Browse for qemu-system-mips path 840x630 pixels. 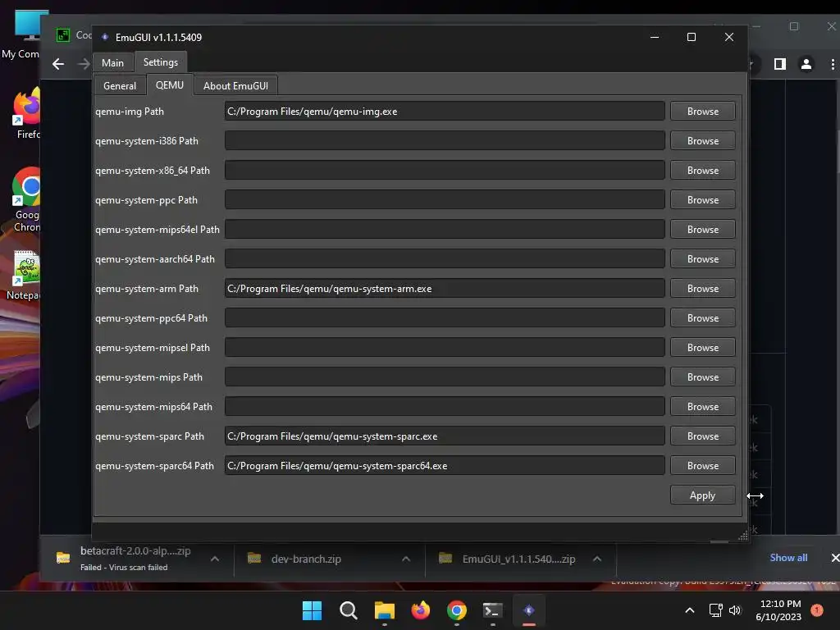pyautogui.click(x=702, y=377)
